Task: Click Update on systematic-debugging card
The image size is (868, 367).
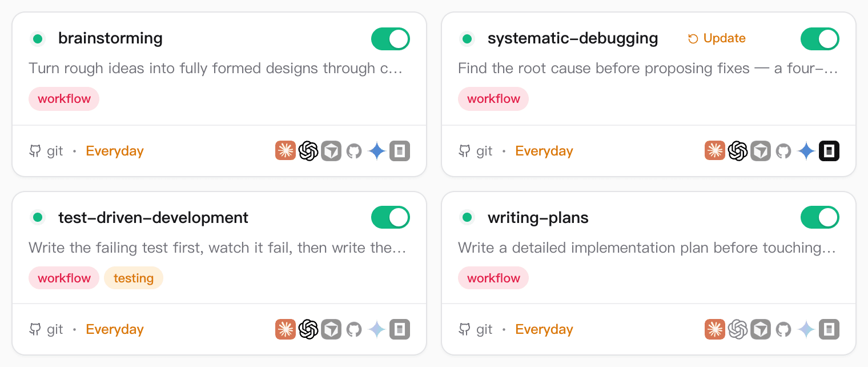Action: click(x=717, y=38)
